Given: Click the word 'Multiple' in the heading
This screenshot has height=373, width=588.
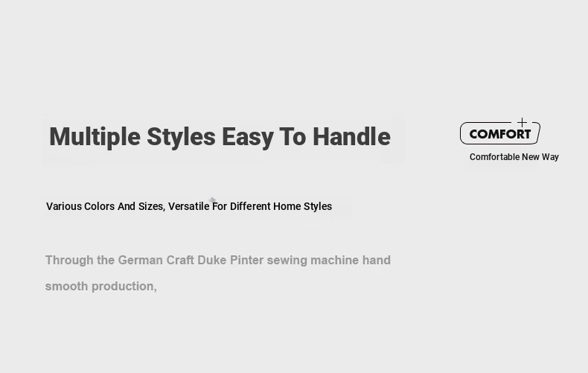Looking at the screenshot, I should pyautogui.click(x=95, y=136).
